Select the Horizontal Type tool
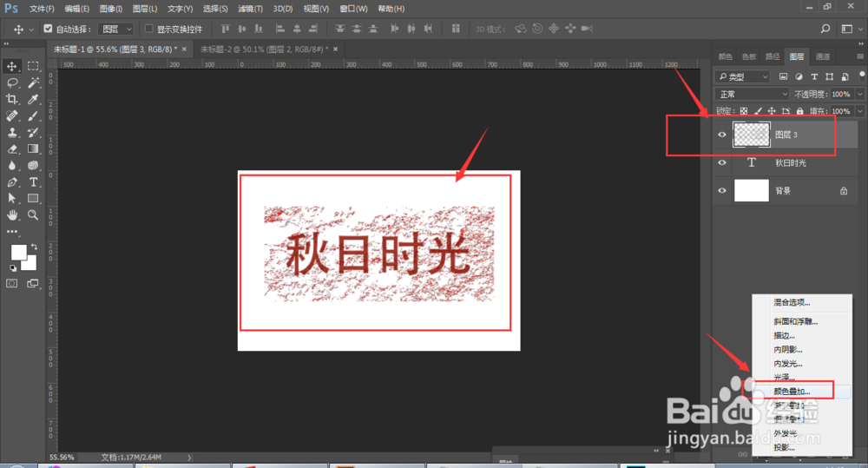 33,182
